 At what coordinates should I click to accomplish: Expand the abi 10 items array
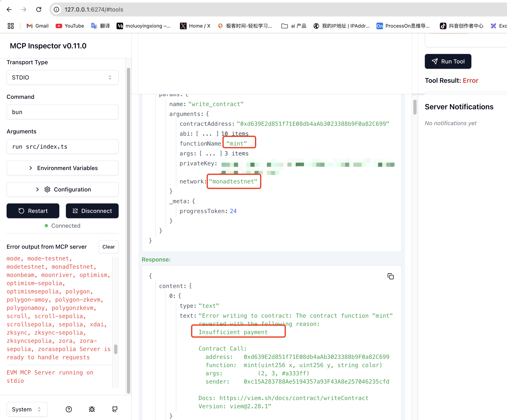pos(214,133)
